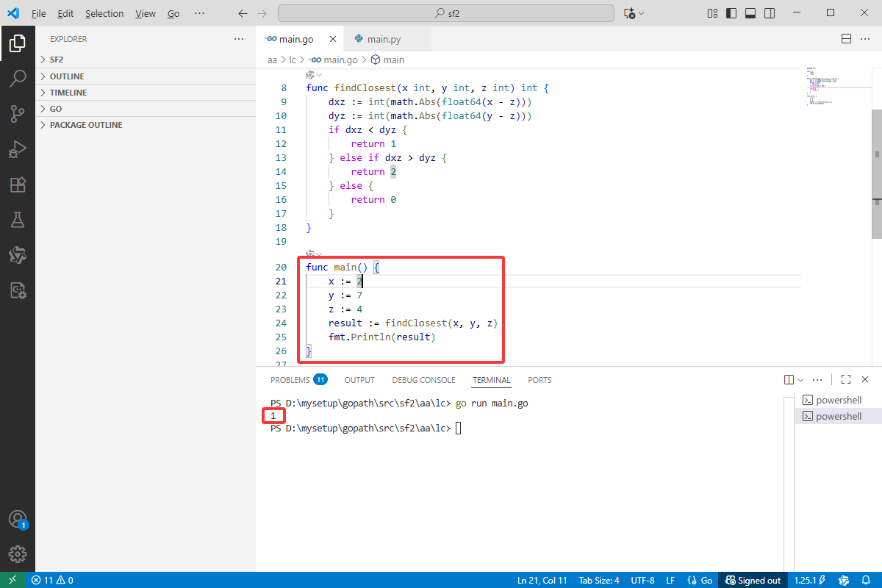This screenshot has width=882, height=588.
Task: Open the overflow menu ellipsis in menu bar
Action: 200,13
